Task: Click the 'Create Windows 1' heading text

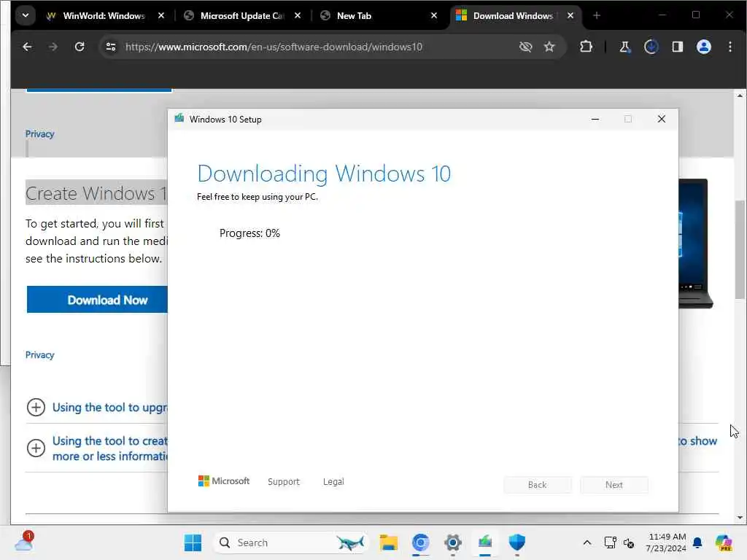Action: click(96, 192)
